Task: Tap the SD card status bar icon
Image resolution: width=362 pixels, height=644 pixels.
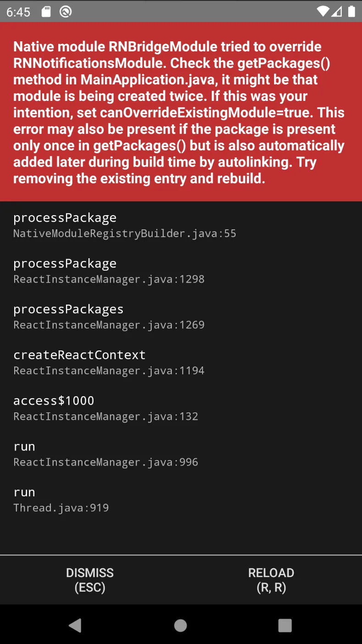Action: point(46,11)
